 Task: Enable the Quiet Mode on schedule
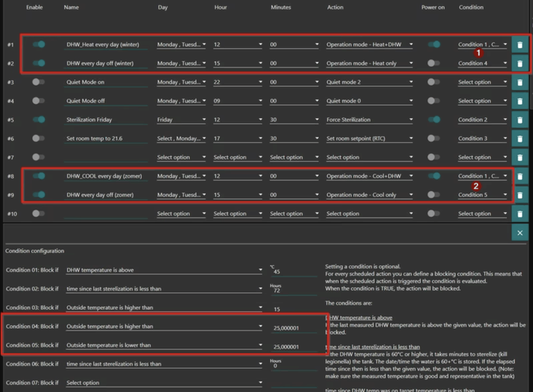pyautogui.click(x=38, y=82)
